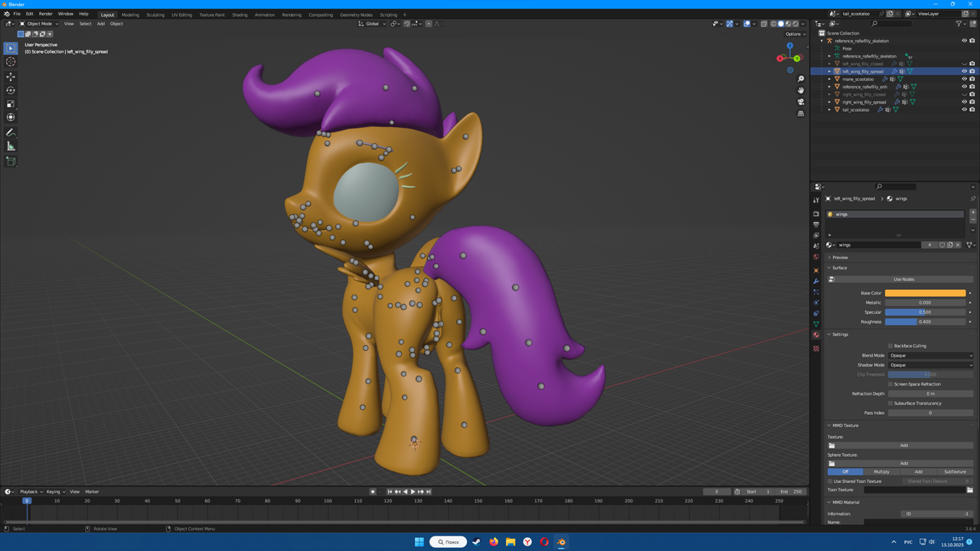
Task: Click the Add button under MMD Texture
Action: 903,445
